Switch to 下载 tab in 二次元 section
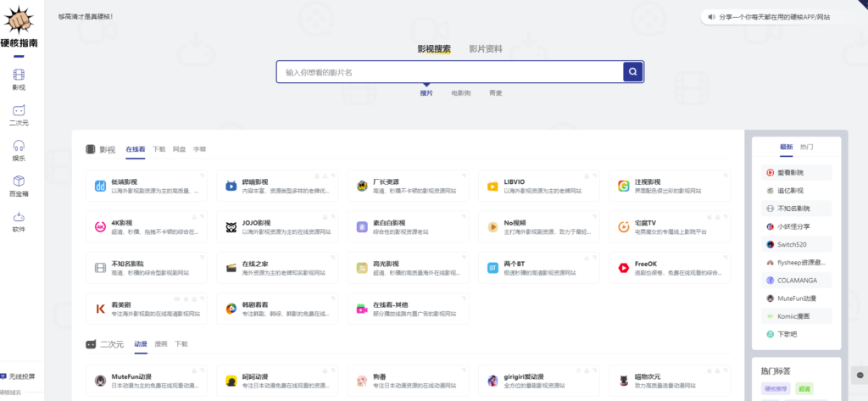868x401 pixels. coord(181,344)
